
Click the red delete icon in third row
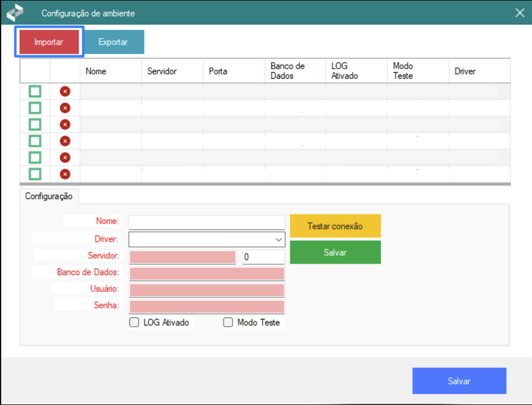click(65, 124)
